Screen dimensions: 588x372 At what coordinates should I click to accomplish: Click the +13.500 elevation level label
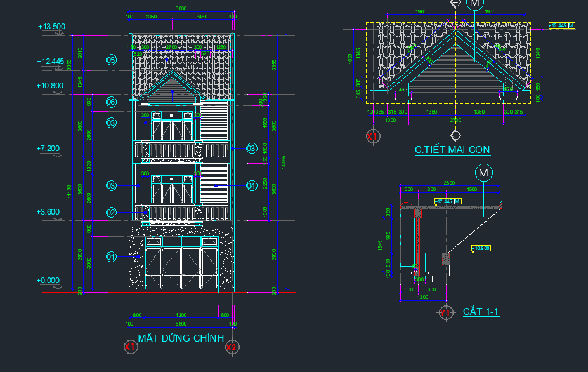(51, 27)
